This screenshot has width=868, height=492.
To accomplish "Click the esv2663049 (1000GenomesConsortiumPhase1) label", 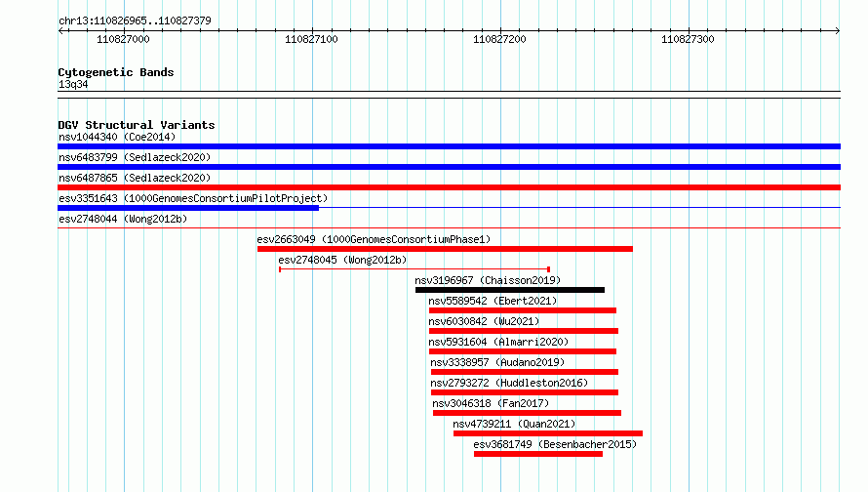I will coord(374,239).
